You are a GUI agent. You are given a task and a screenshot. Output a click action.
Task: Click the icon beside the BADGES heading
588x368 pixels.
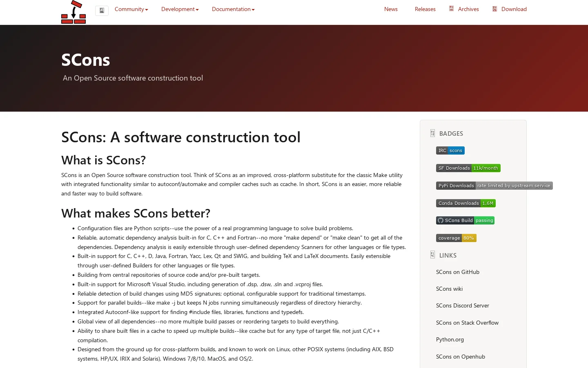pyautogui.click(x=432, y=133)
